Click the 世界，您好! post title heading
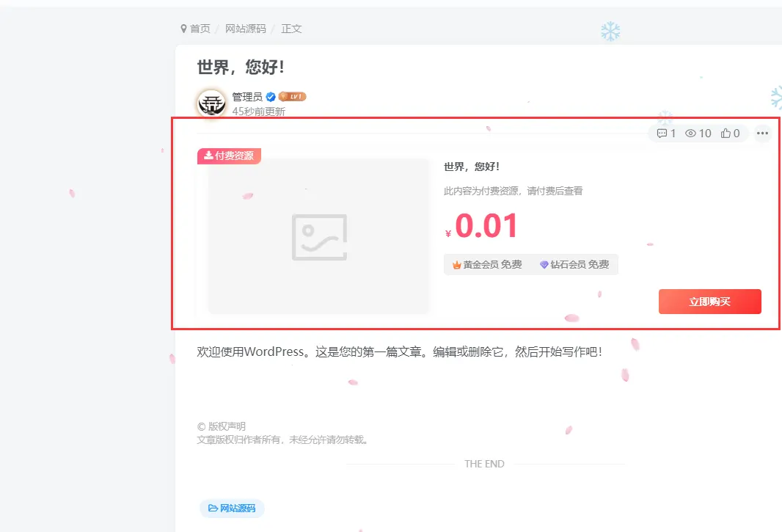Screen dimensions: 782x532 click(x=241, y=67)
